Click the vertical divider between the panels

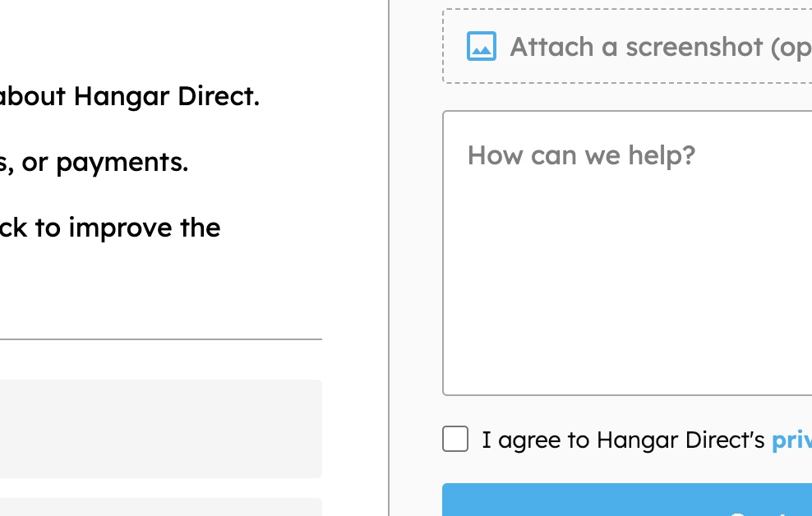pos(389,258)
